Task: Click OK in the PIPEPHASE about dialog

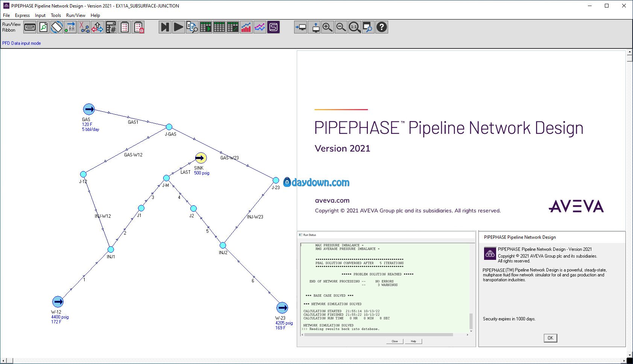Action: coord(550,338)
